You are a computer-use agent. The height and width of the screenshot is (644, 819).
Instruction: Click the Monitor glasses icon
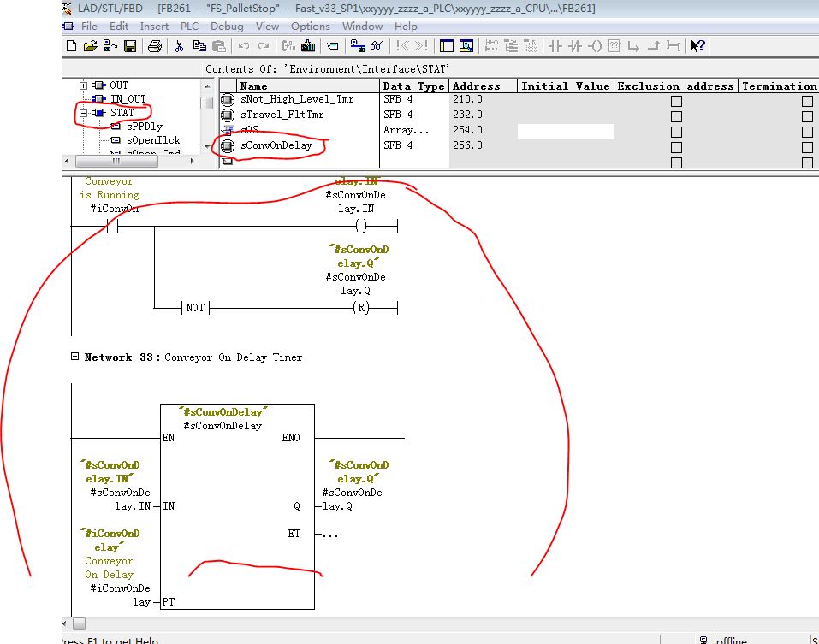coord(377,46)
